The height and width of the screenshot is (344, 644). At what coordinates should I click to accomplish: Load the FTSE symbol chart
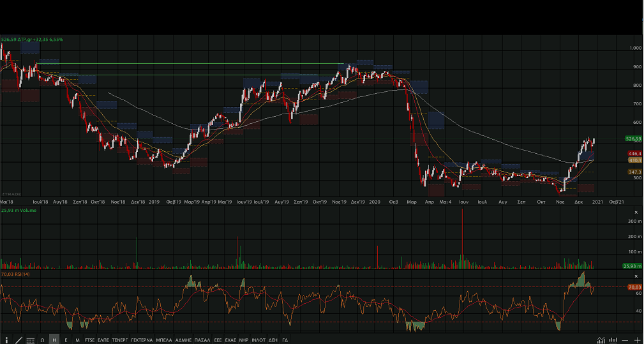pos(89,340)
